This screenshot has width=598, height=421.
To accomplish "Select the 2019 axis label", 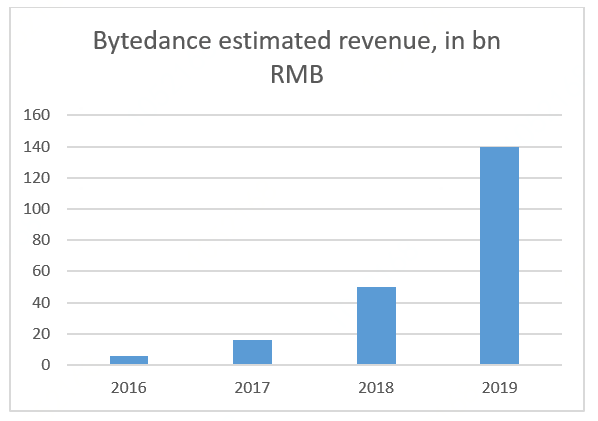I will click(500, 388).
